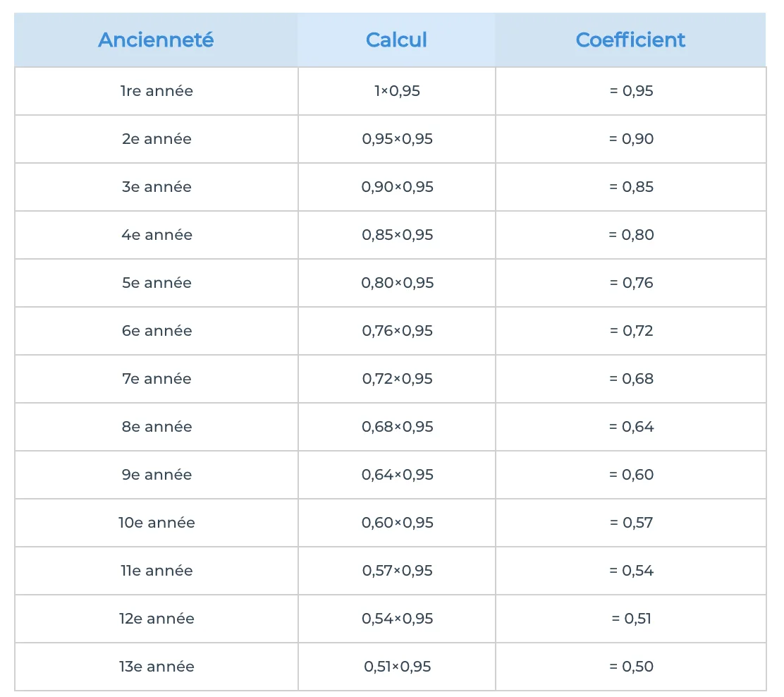Screen dimensions: 784x697
Task: Click the Calcul column header
Action: (396, 40)
